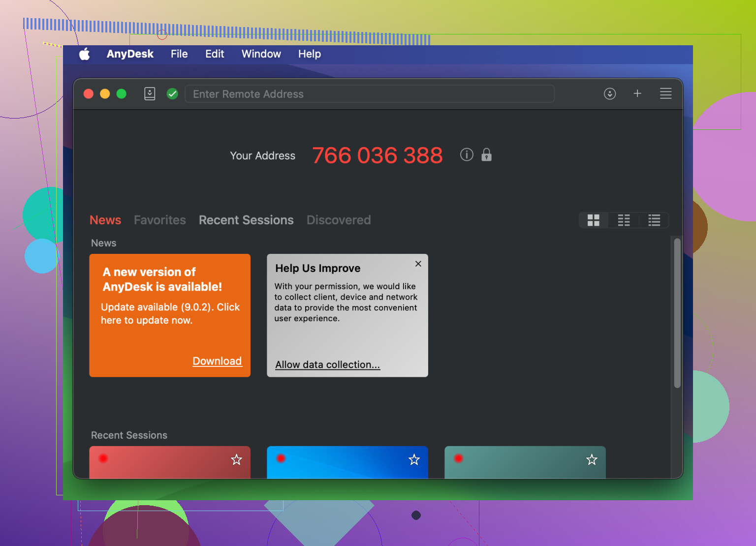Favorite the teal recent session tile

pos(592,459)
